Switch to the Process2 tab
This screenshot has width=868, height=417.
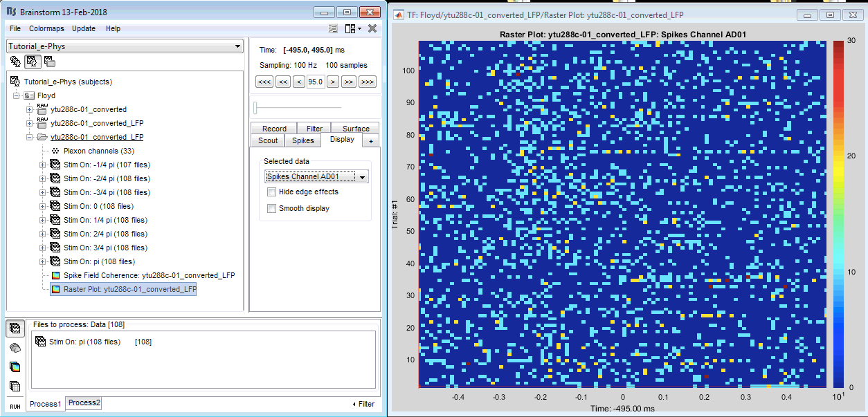(x=84, y=403)
